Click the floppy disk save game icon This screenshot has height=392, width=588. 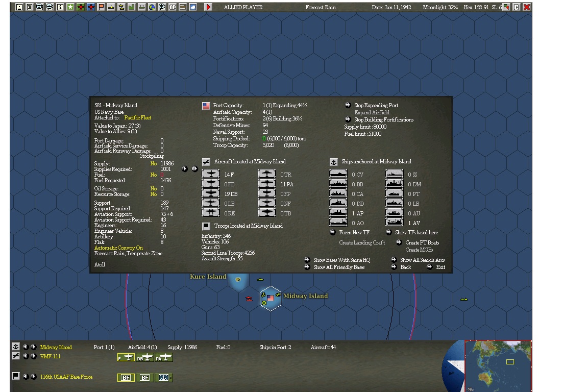(19, 7)
